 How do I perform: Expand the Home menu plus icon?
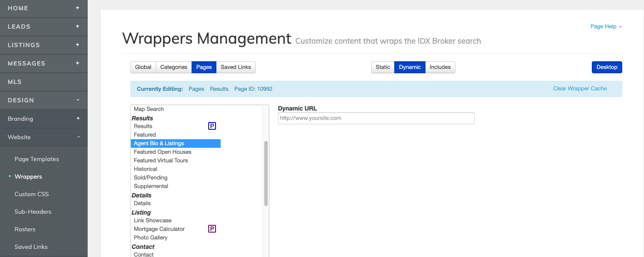77,8
